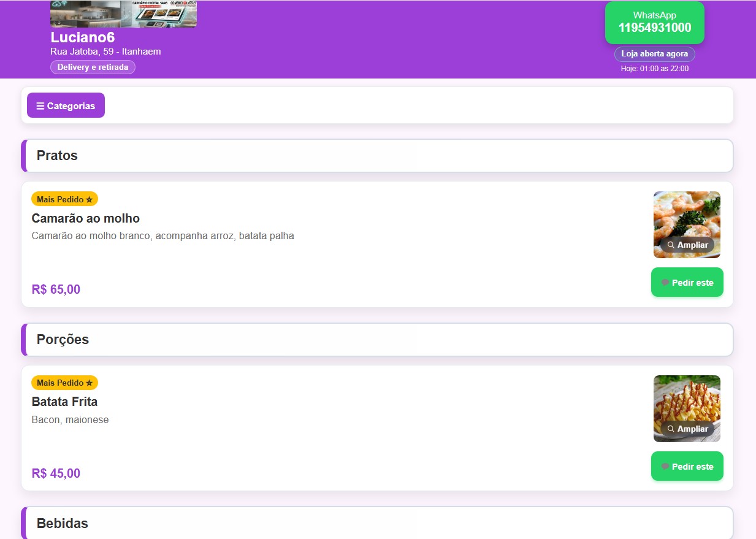The height and width of the screenshot is (539, 756).
Task: Click today's opening hours text
Action: [x=654, y=69]
